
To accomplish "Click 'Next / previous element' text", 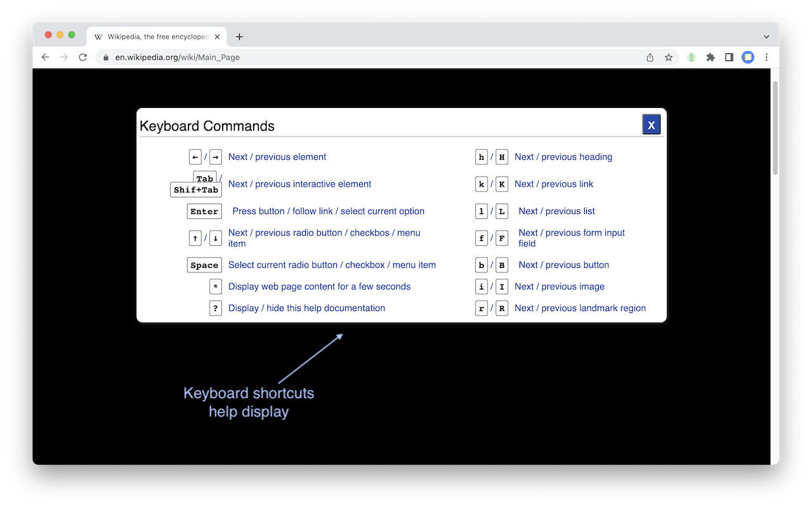I will 277,157.
